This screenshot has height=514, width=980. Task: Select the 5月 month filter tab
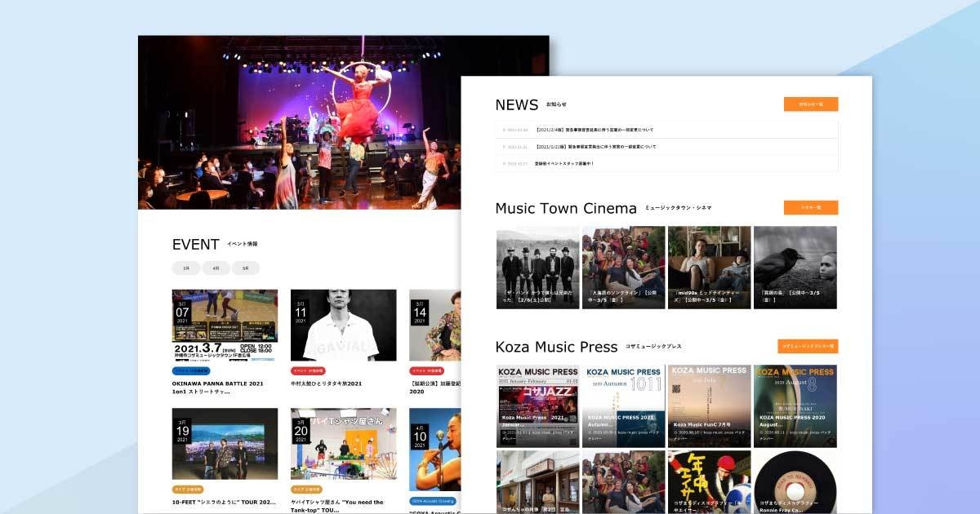(x=246, y=268)
